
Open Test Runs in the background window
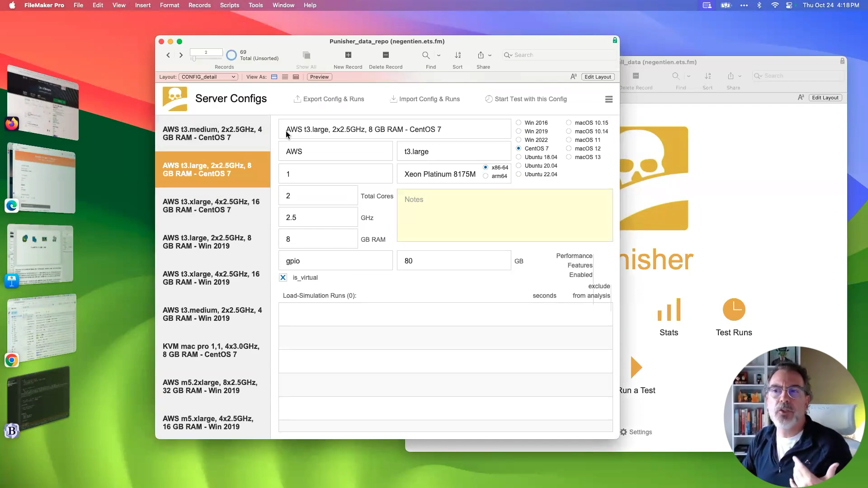pos(734,317)
